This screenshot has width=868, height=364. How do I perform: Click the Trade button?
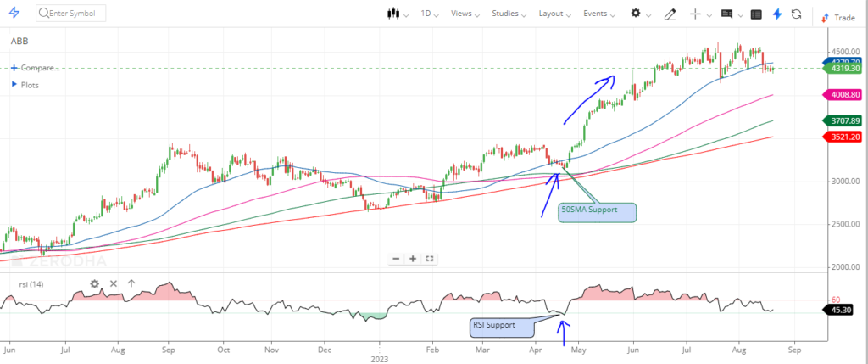click(838, 18)
